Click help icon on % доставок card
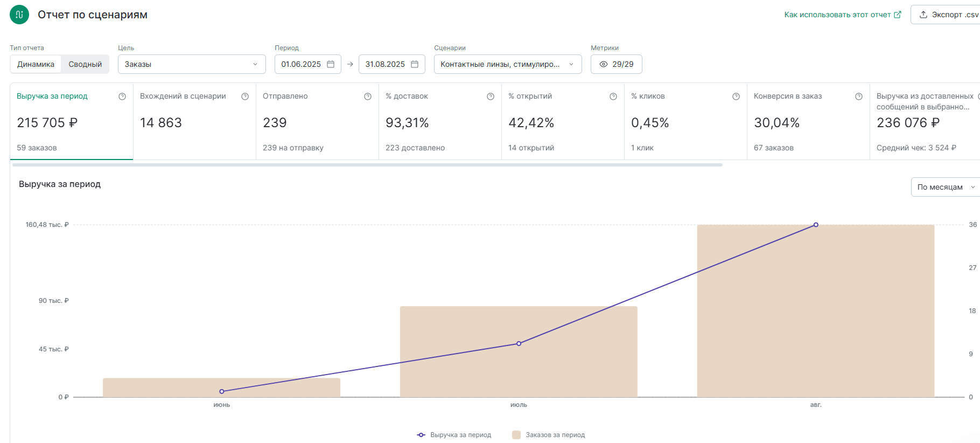 pyautogui.click(x=491, y=96)
